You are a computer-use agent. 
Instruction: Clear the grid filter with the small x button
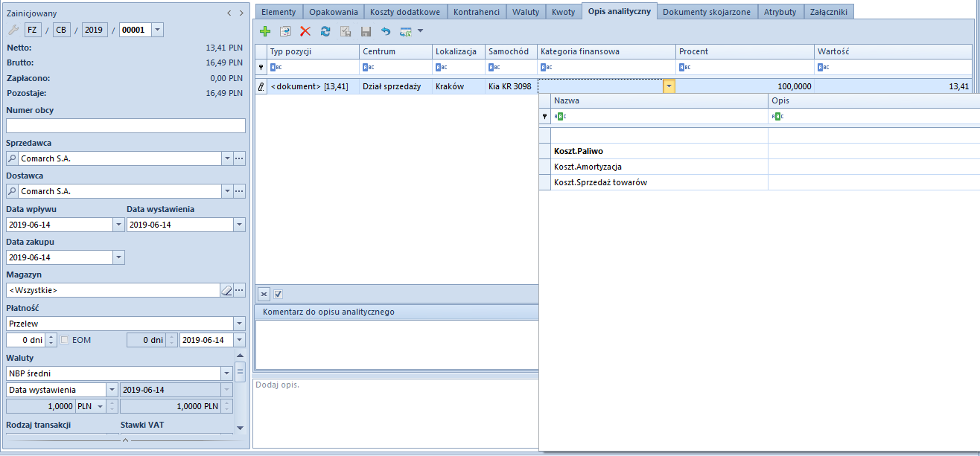[264, 294]
